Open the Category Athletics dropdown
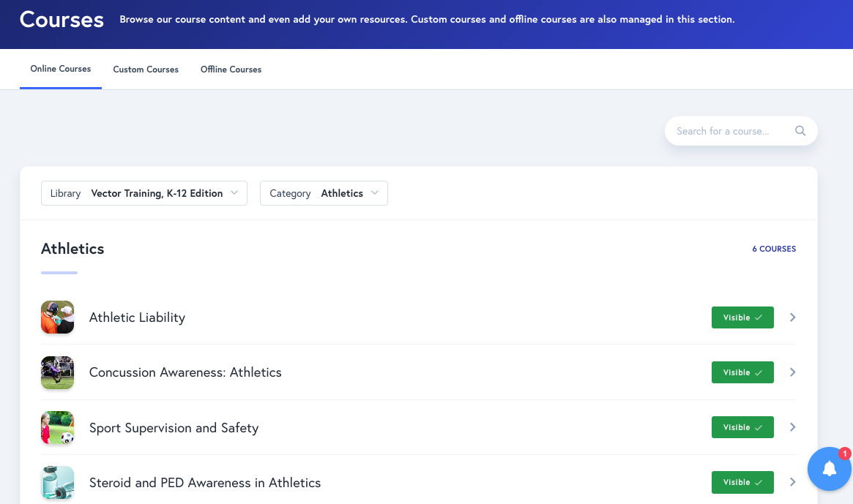 click(x=324, y=193)
